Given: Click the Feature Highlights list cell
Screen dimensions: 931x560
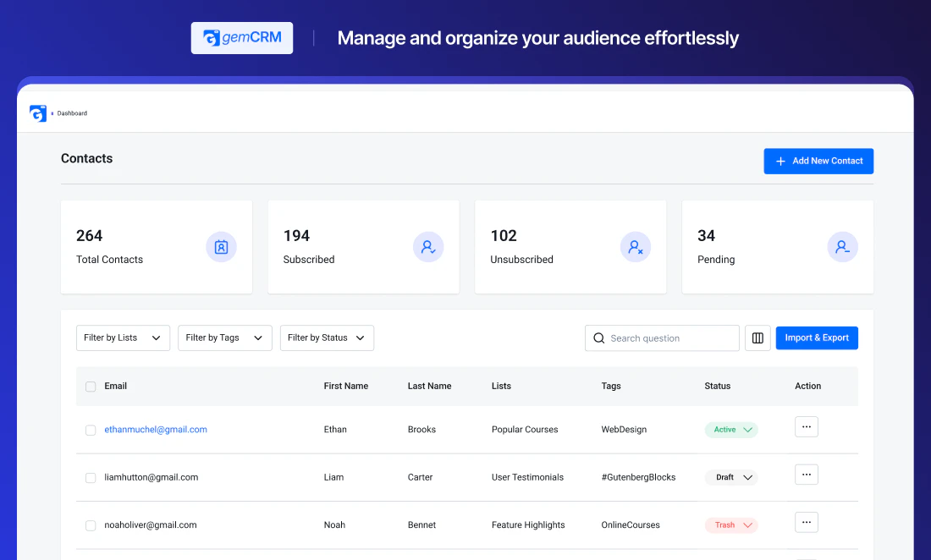Looking at the screenshot, I should click(x=528, y=525).
